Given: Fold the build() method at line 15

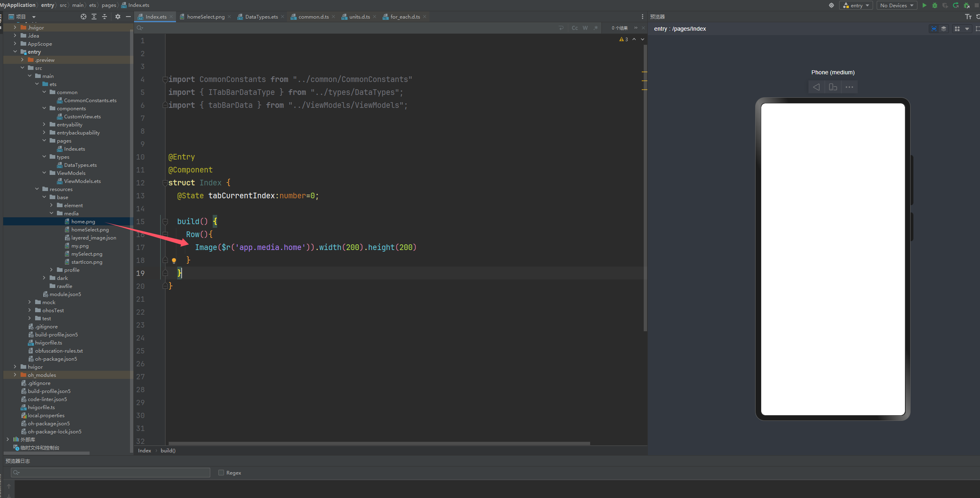Looking at the screenshot, I should point(165,222).
